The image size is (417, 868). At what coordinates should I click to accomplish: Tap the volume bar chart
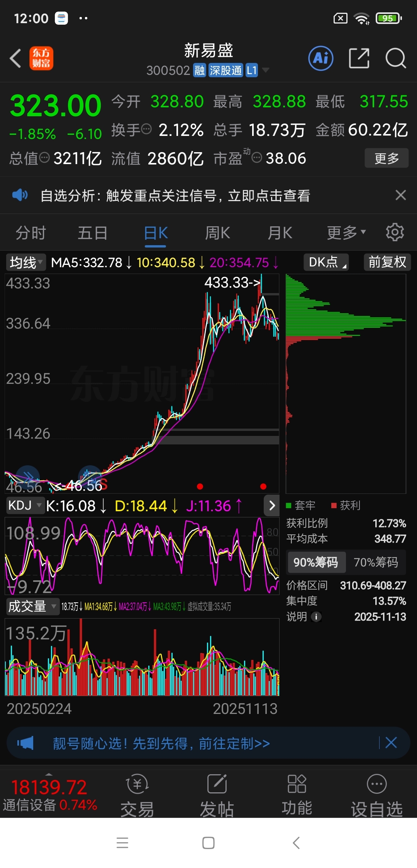click(142, 657)
